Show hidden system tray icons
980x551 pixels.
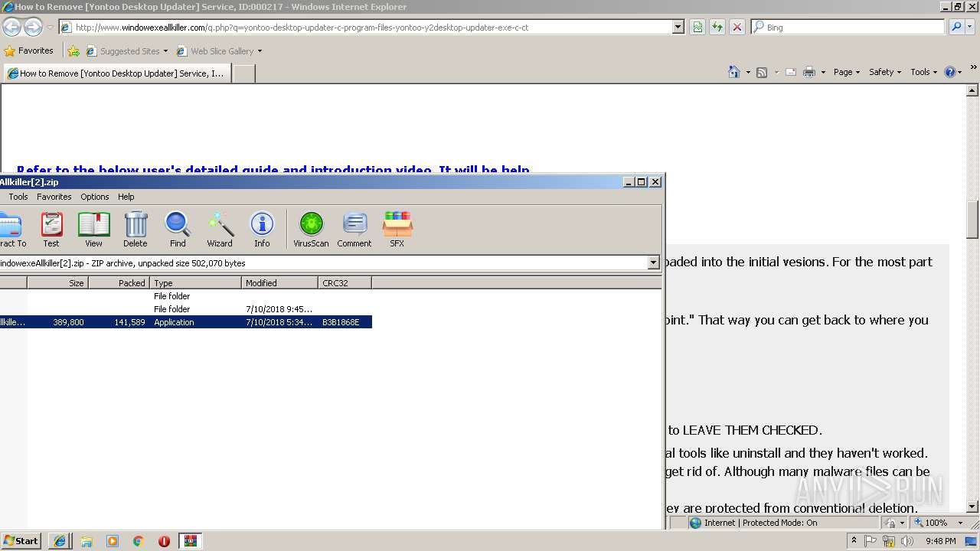tap(854, 541)
